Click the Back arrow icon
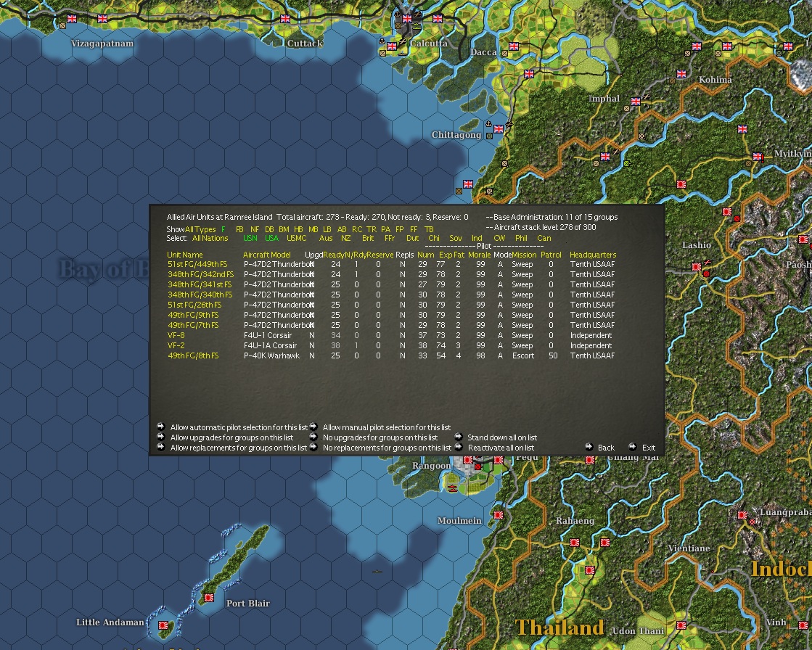Image resolution: width=812 pixels, height=650 pixels. click(x=589, y=447)
